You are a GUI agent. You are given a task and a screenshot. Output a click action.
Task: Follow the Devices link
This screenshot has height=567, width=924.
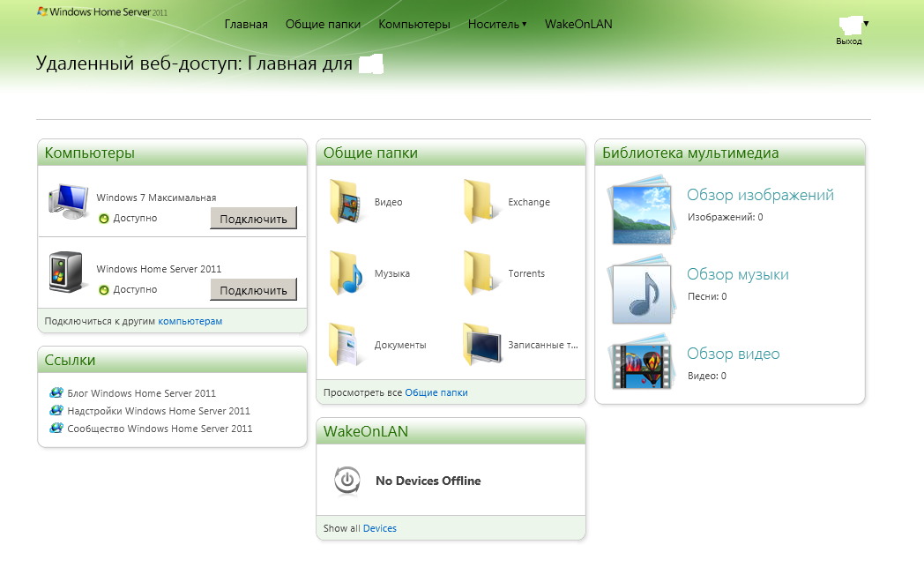coord(379,528)
